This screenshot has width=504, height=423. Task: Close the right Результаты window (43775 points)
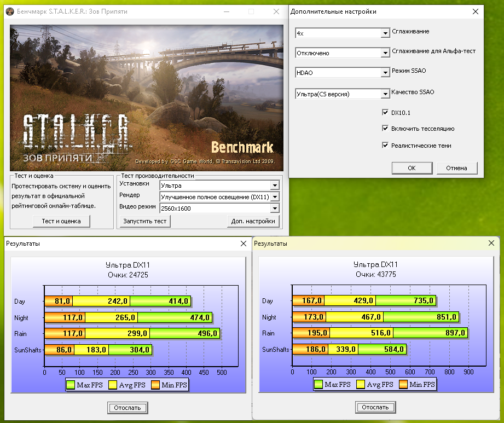coord(491,243)
